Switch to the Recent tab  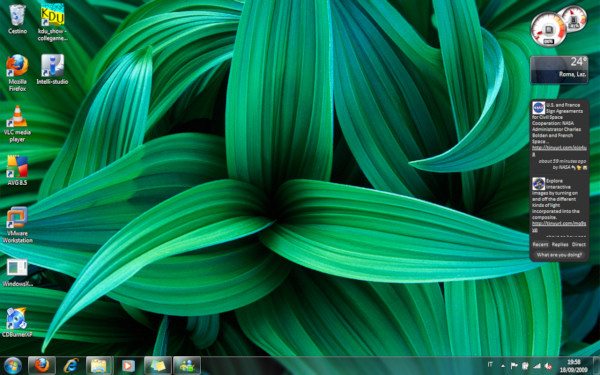(x=540, y=244)
